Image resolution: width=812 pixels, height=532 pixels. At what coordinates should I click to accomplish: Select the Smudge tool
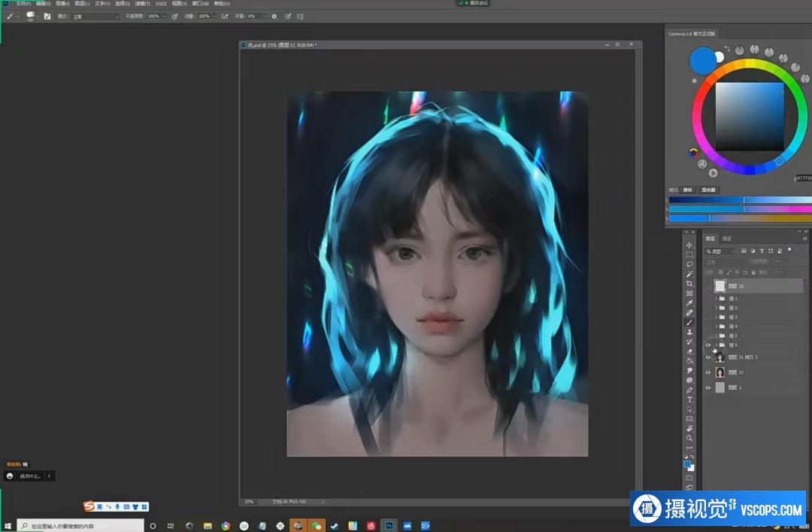(x=689, y=371)
